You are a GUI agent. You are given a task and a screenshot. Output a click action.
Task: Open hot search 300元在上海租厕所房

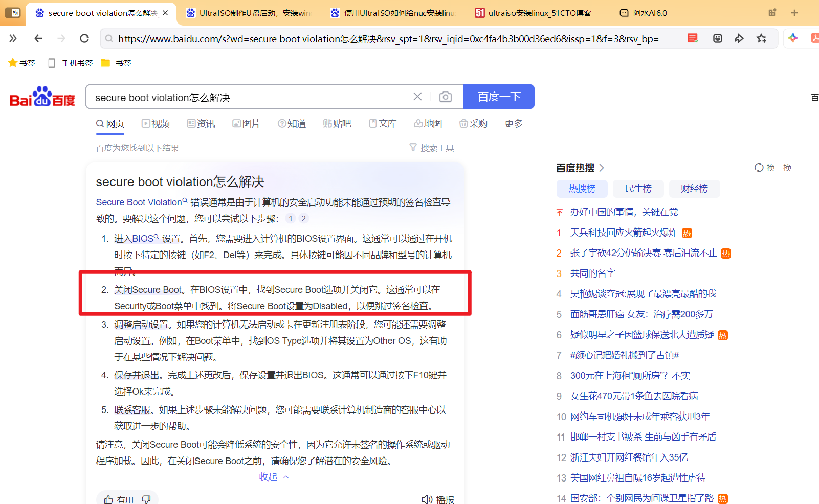pos(630,376)
